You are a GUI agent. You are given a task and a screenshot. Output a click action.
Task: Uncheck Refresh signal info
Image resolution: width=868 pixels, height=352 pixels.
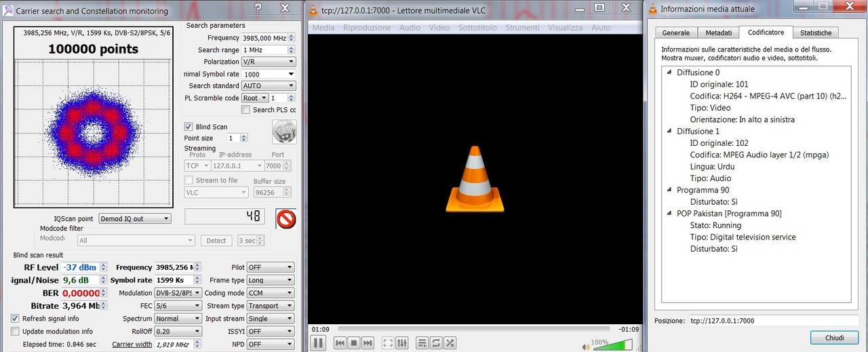click(x=15, y=319)
